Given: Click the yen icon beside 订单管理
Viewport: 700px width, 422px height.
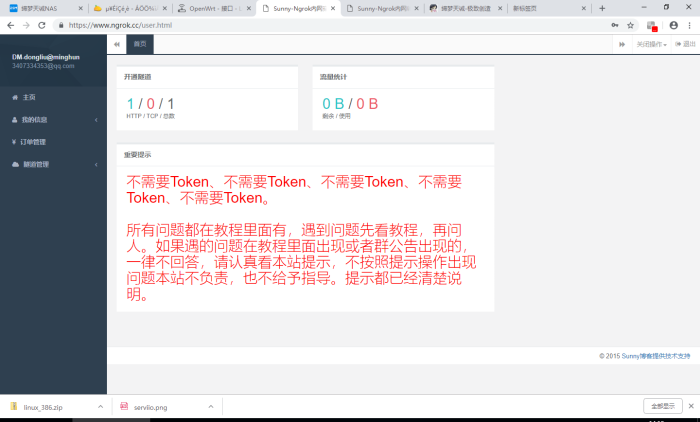Looking at the screenshot, I should click(15, 142).
